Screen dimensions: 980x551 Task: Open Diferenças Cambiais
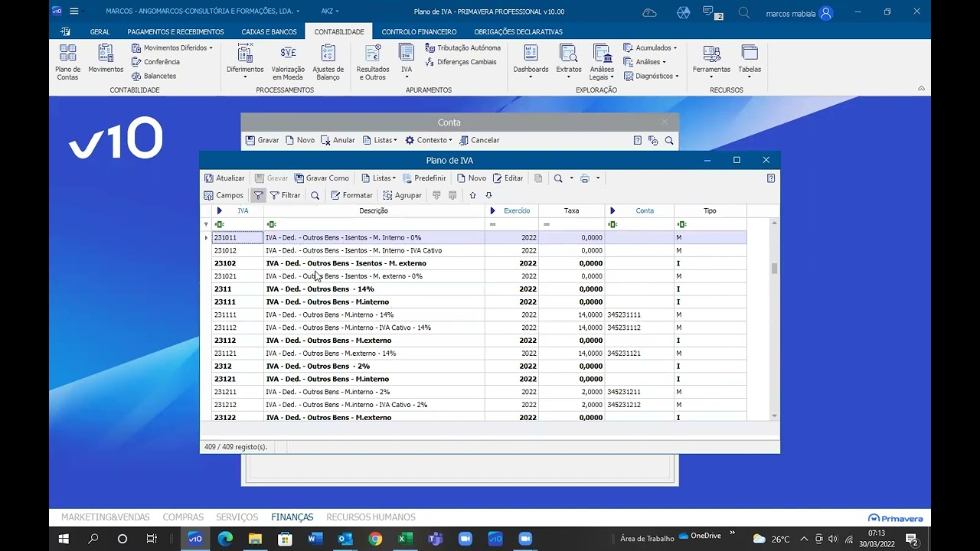461,62
